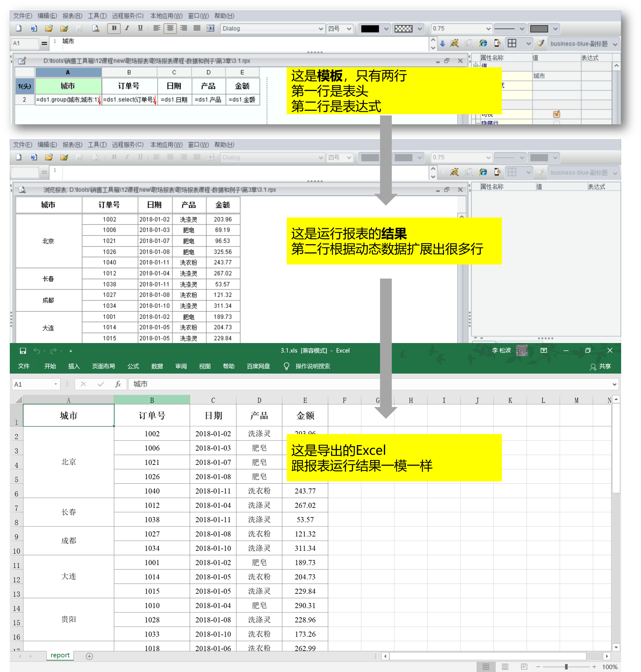This screenshot has height=672, width=641.
Task: Toggle the active Bold B button
Action: (114, 28)
